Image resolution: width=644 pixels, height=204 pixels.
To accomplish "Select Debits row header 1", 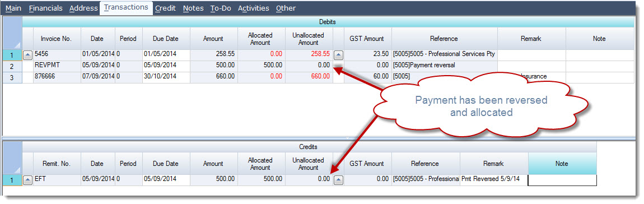I will click(x=12, y=55).
